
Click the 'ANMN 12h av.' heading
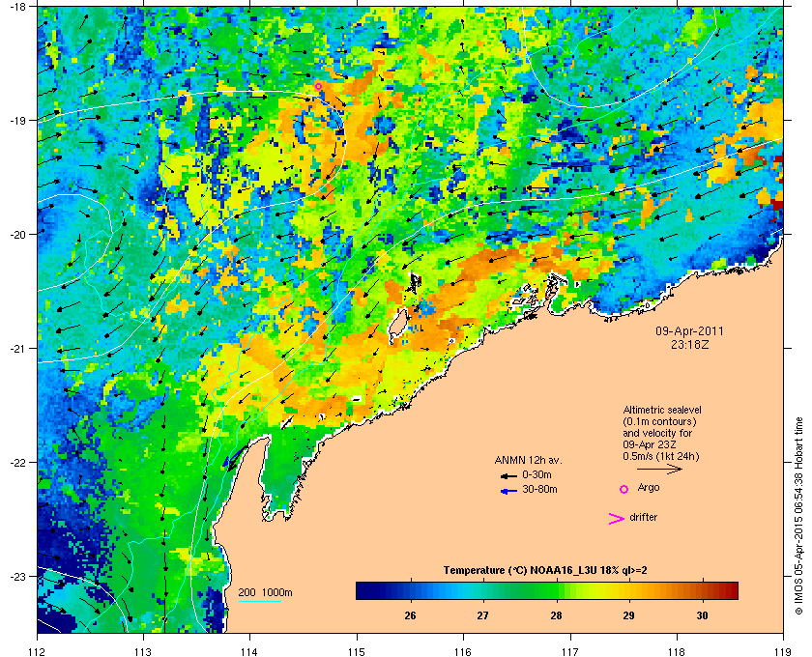[528, 460]
